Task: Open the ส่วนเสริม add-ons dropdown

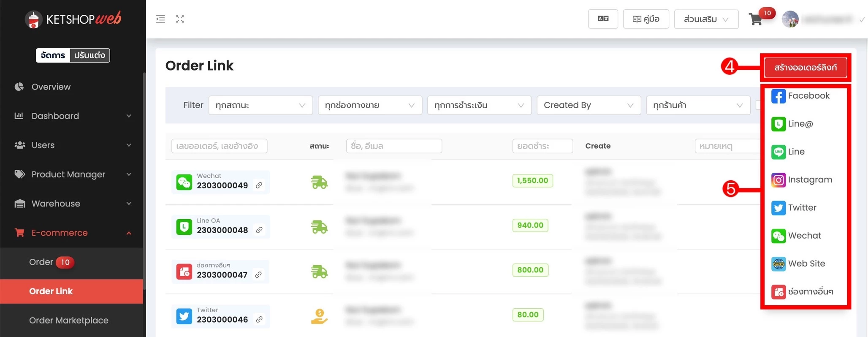Action: [x=706, y=19]
